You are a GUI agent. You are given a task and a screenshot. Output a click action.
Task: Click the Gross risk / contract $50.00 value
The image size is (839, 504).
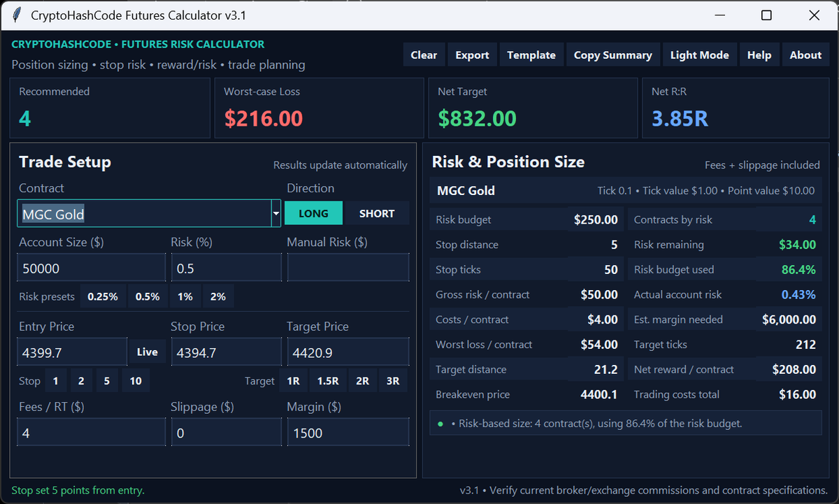[599, 294]
